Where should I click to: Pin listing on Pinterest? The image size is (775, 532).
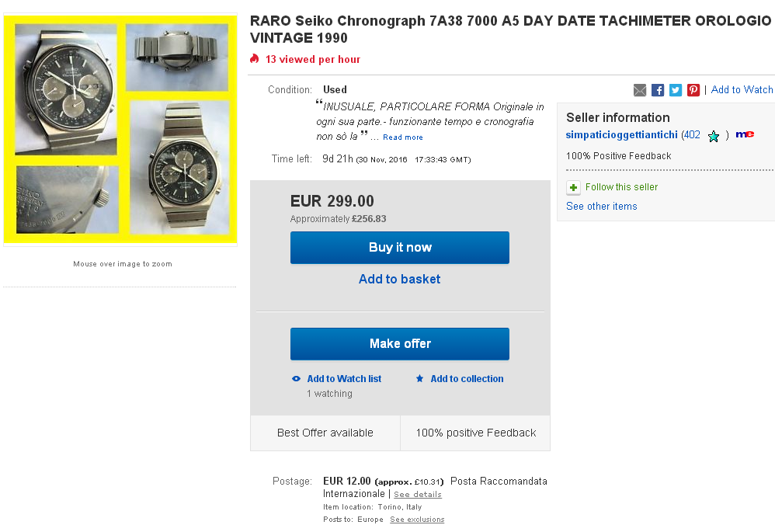[x=693, y=90]
